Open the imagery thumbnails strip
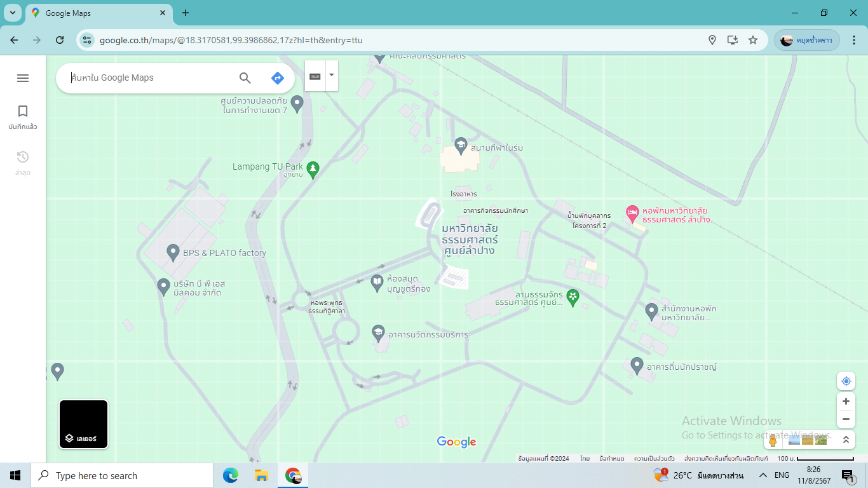868x488 pixels. tap(808, 440)
